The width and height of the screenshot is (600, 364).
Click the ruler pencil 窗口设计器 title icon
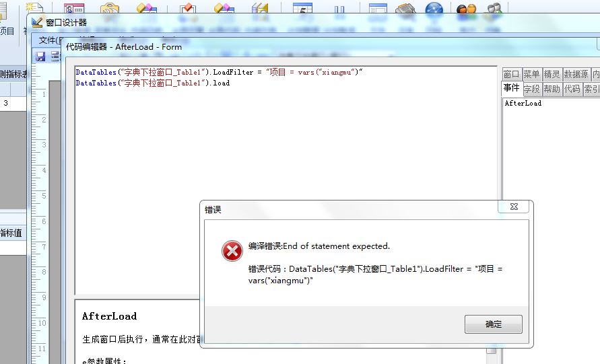tap(37, 22)
